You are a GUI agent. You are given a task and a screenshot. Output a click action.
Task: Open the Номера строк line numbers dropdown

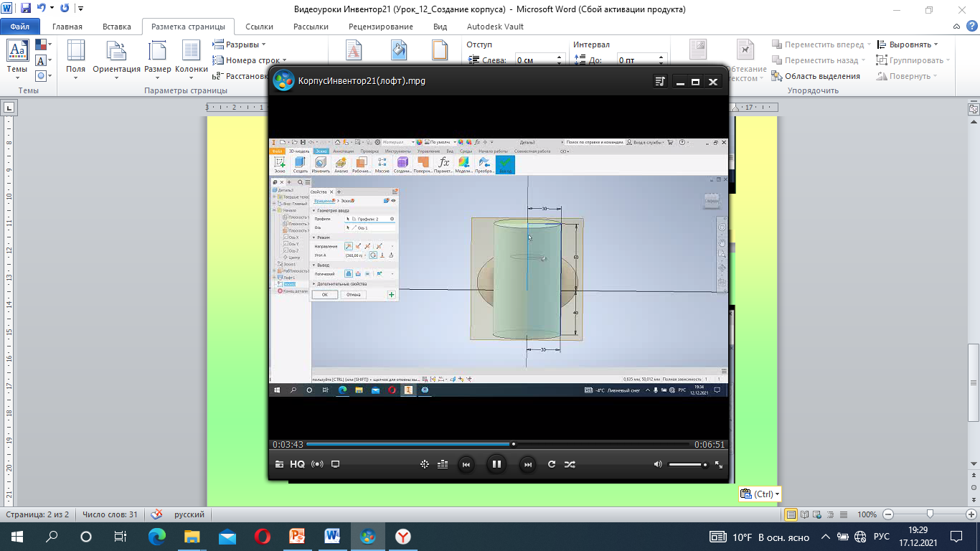(250, 60)
